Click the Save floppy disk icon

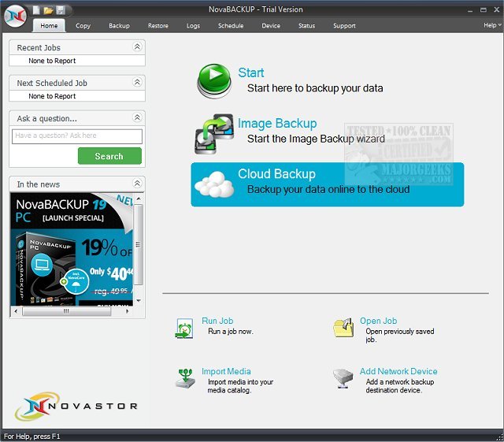(x=61, y=10)
